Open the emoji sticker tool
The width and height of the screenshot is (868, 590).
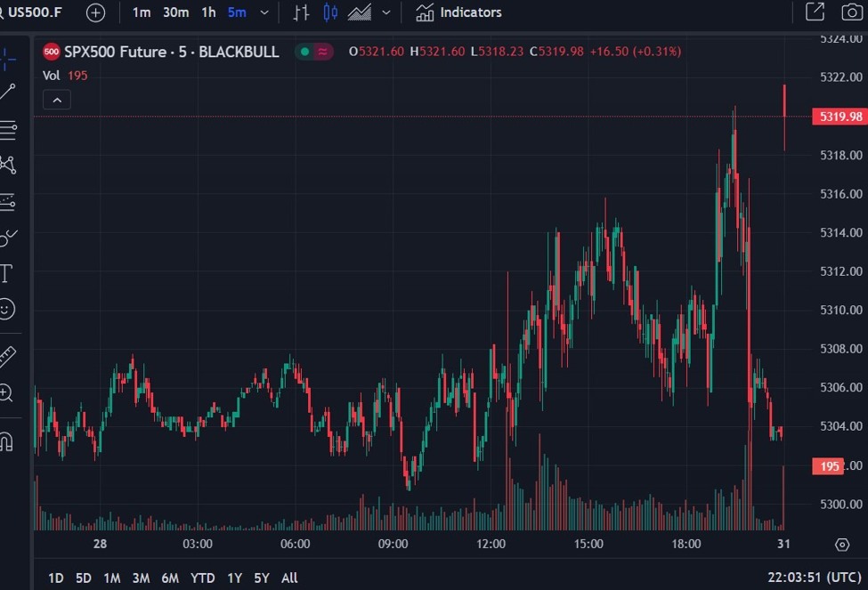pyautogui.click(x=9, y=309)
